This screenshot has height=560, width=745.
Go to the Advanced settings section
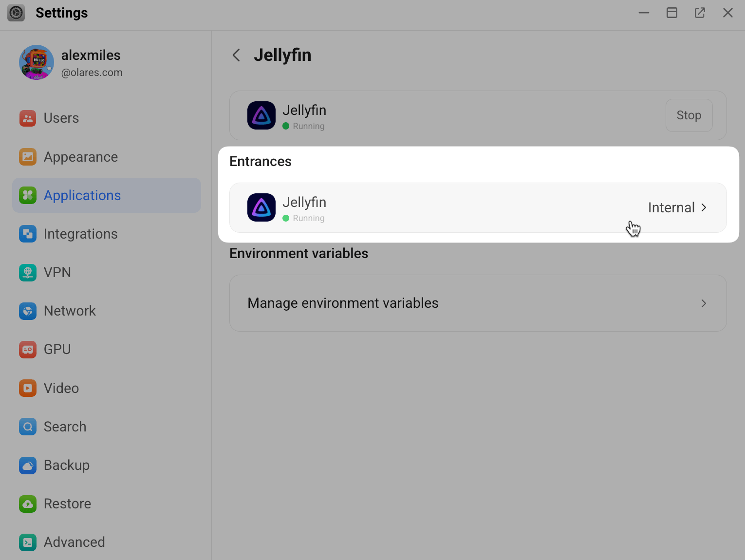click(x=107, y=542)
